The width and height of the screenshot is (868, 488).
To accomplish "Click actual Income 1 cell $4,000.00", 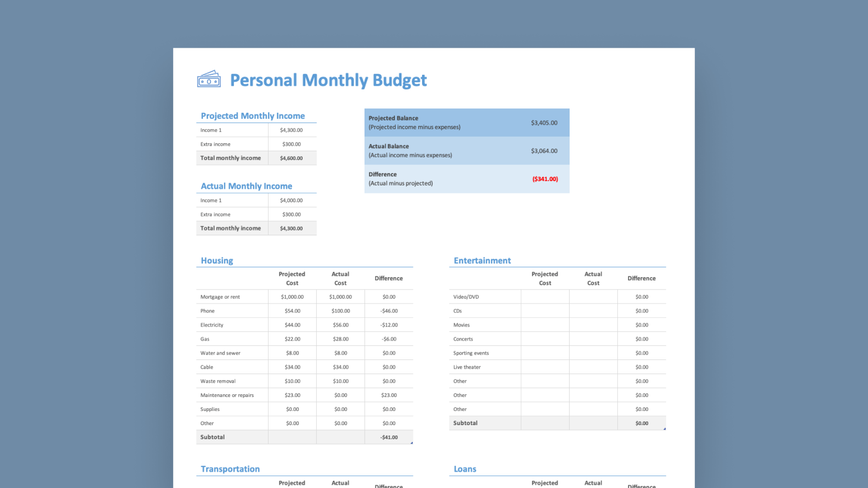I will click(291, 201).
